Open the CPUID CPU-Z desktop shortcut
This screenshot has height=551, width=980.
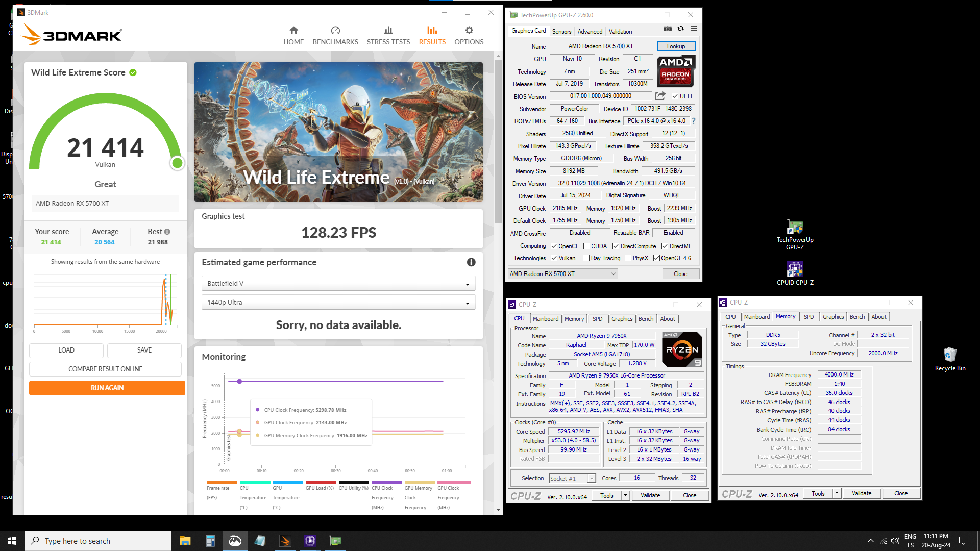[795, 273]
